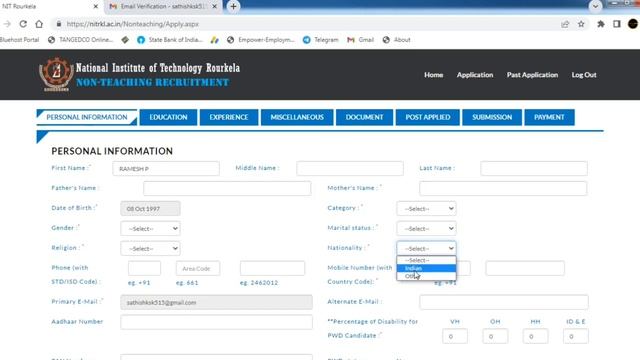Reload the page with the refresh icon
This screenshot has width=640, height=360.
[23, 24]
